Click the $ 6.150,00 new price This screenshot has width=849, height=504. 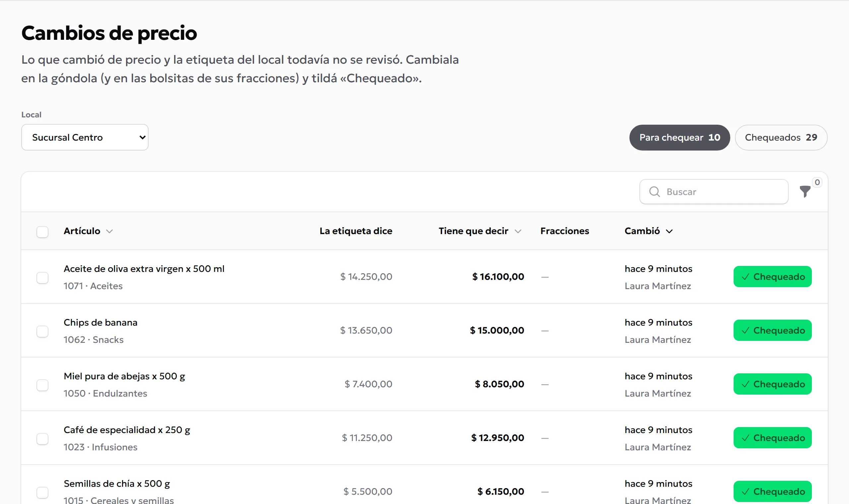pyautogui.click(x=500, y=491)
